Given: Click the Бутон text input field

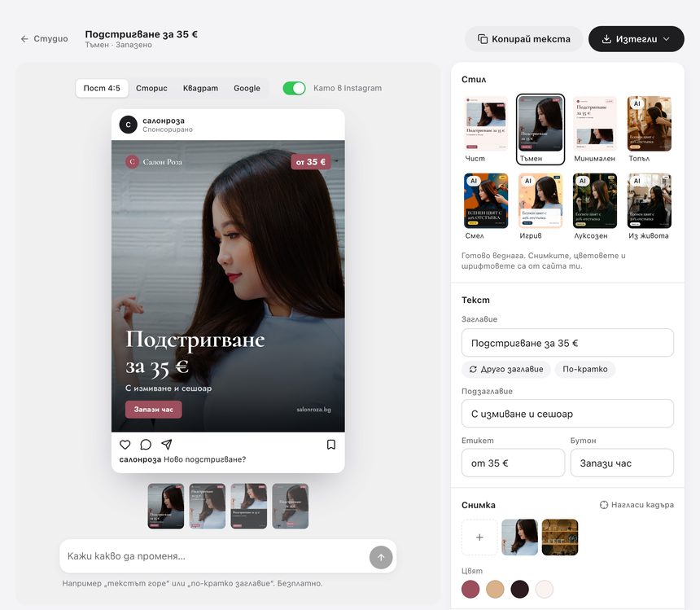Looking at the screenshot, I should point(622,463).
